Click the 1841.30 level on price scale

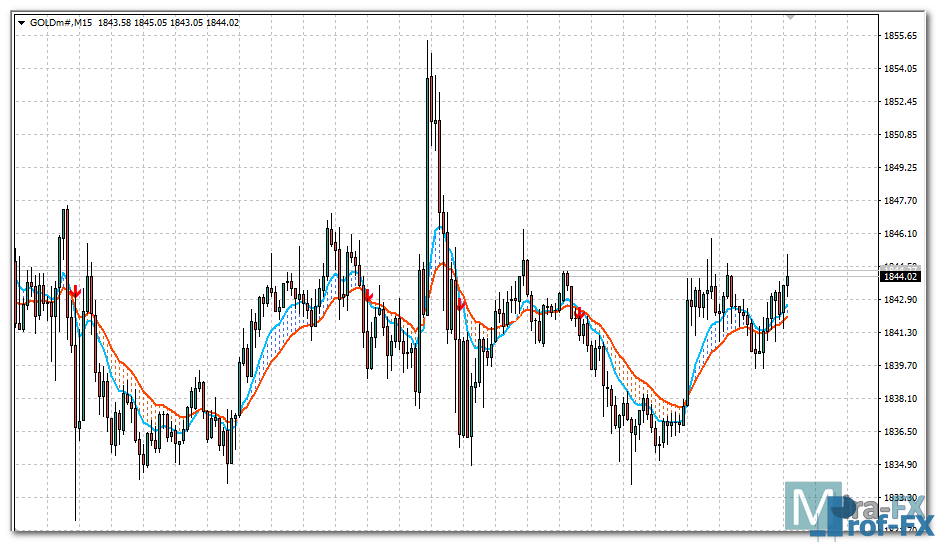tap(900, 333)
